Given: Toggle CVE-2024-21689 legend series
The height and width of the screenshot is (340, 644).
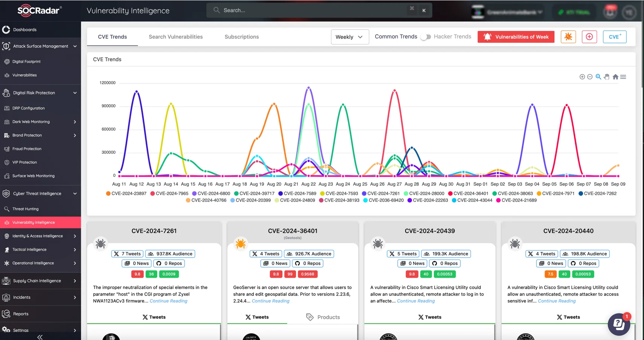Looking at the screenshot, I should pyautogui.click(x=516, y=200).
